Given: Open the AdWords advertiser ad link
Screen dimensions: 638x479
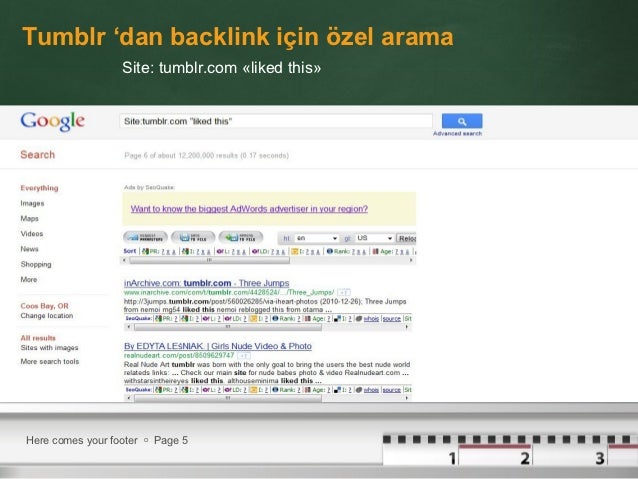Looking at the screenshot, I should pyautogui.click(x=249, y=209).
